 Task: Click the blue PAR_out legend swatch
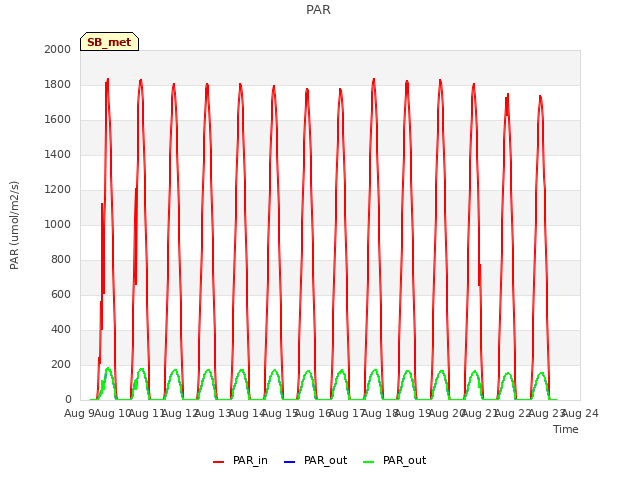[x=289, y=462]
